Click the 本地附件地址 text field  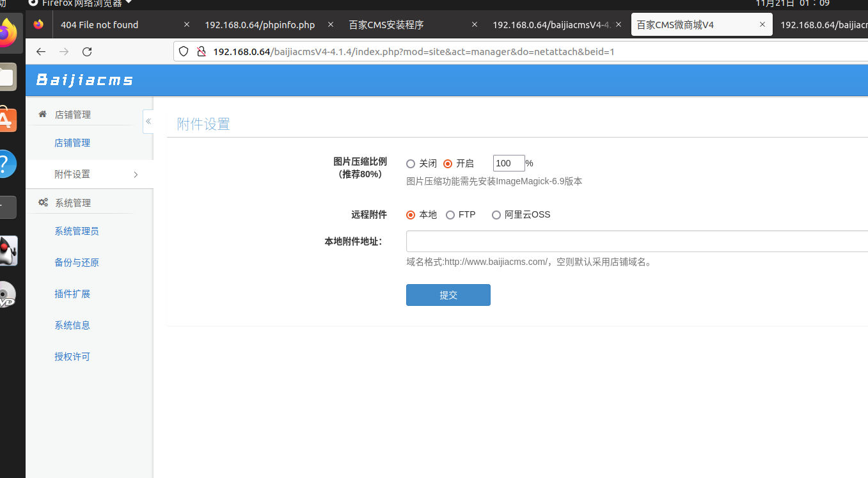tap(636, 241)
